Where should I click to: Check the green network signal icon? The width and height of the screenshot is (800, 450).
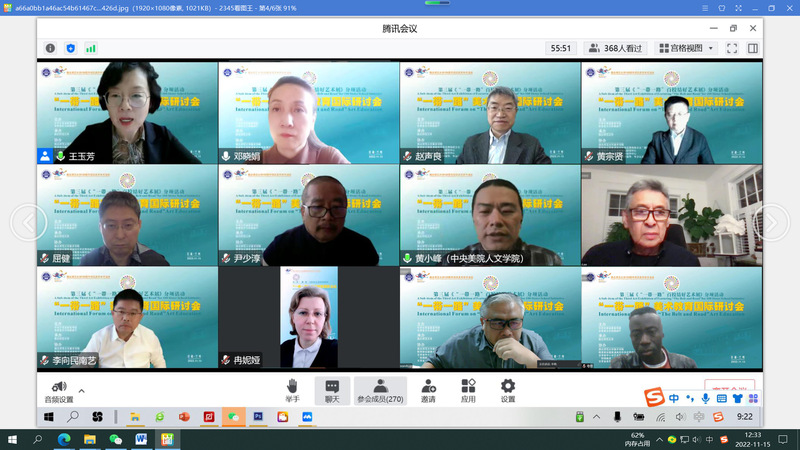91,48
